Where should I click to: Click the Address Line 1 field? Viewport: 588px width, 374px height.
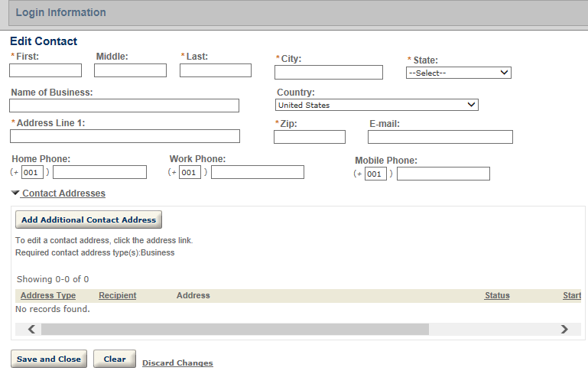pos(125,136)
